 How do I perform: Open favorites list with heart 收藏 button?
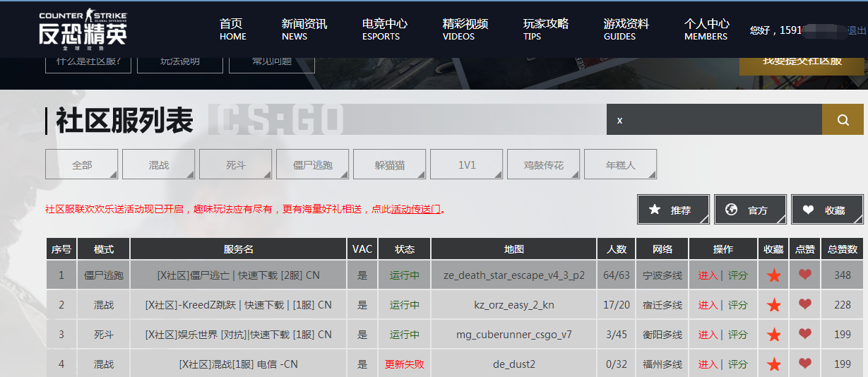point(827,210)
